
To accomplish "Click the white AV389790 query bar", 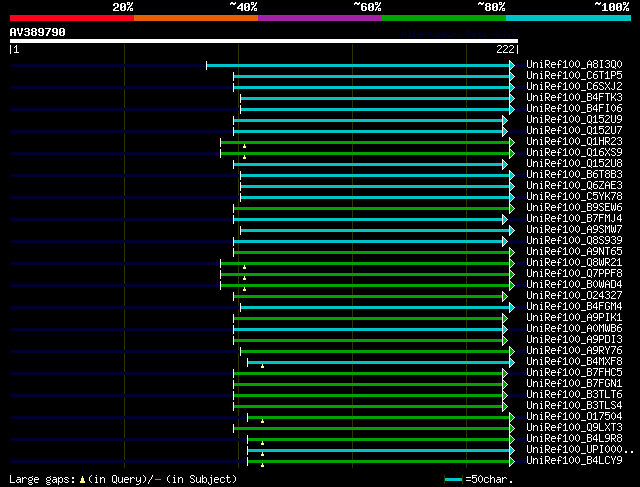I will tap(264, 41).
